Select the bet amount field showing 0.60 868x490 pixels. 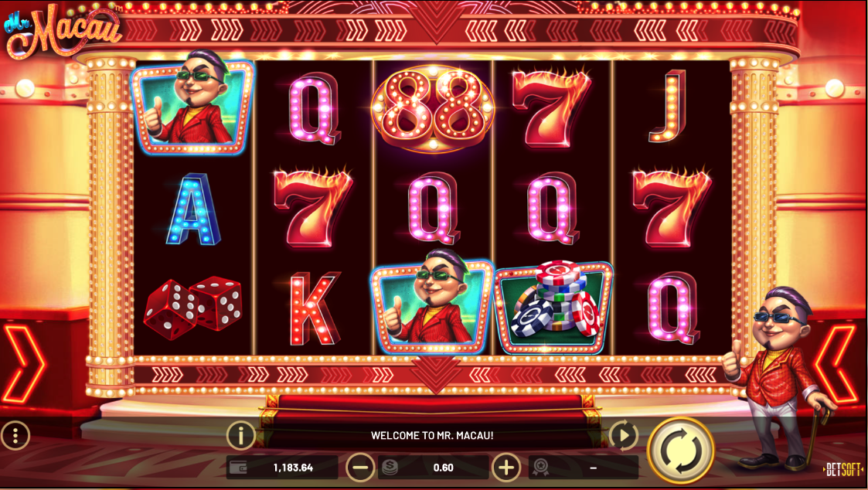click(x=434, y=468)
